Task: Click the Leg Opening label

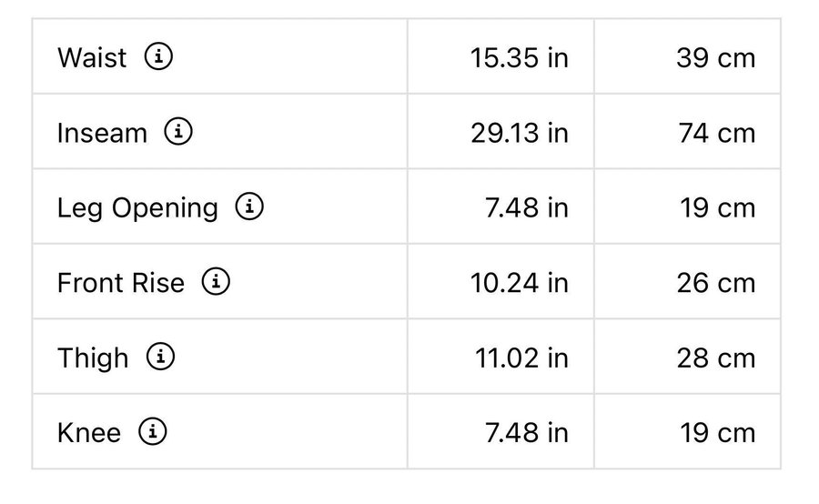Action: [137, 208]
